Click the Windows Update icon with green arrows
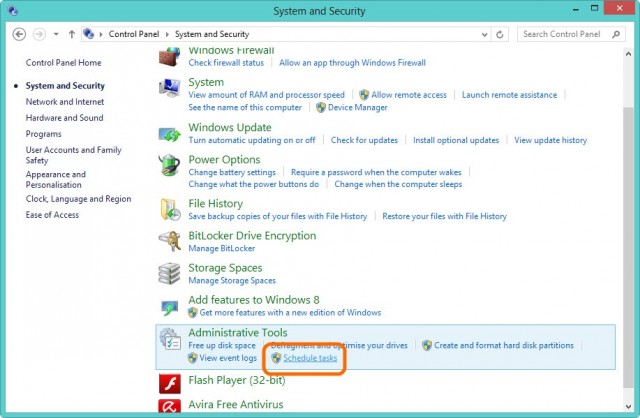 pyautogui.click(x=169, y=134)
